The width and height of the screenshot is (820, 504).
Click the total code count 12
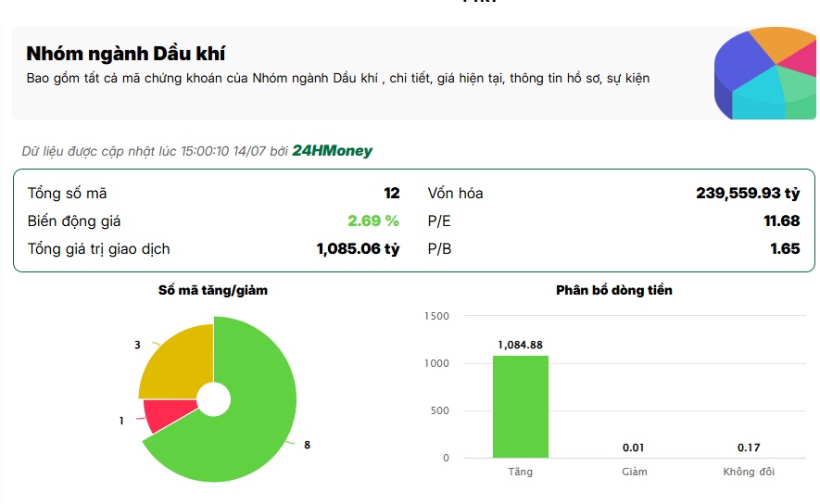tap(392, 194)
